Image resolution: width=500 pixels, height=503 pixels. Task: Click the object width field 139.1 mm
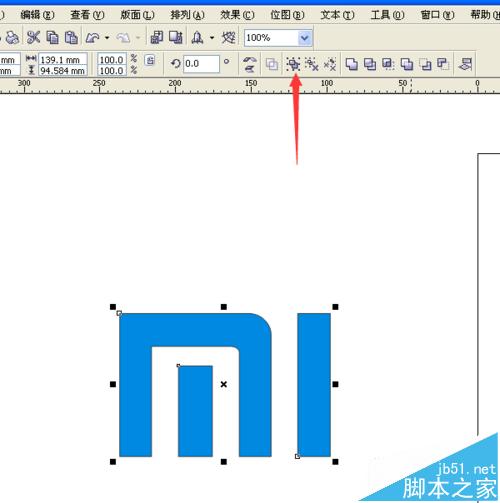(x=63, y=60)
